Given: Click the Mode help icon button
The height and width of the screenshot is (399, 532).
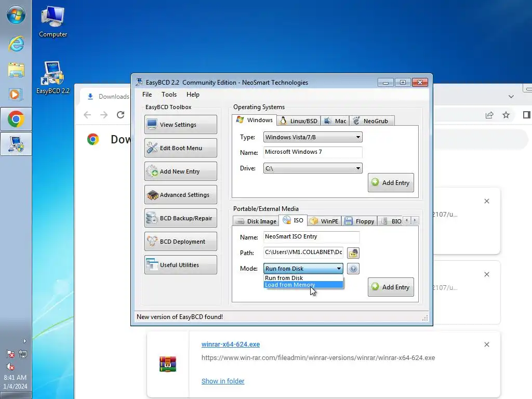Looking at the screenshot, I should [353, 269].
